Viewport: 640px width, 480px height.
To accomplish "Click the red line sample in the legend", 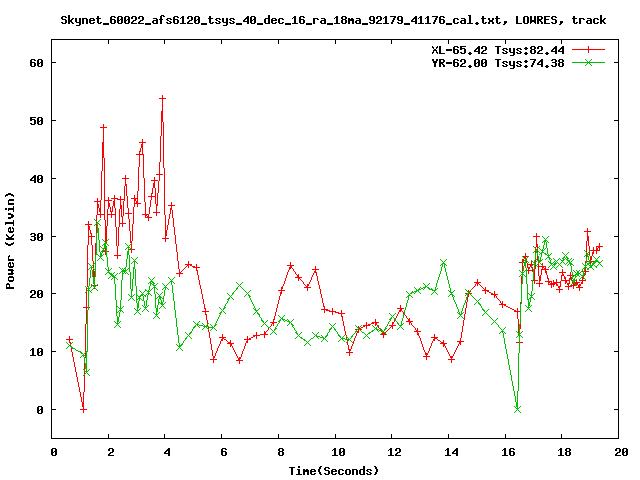I will [588, 50].
